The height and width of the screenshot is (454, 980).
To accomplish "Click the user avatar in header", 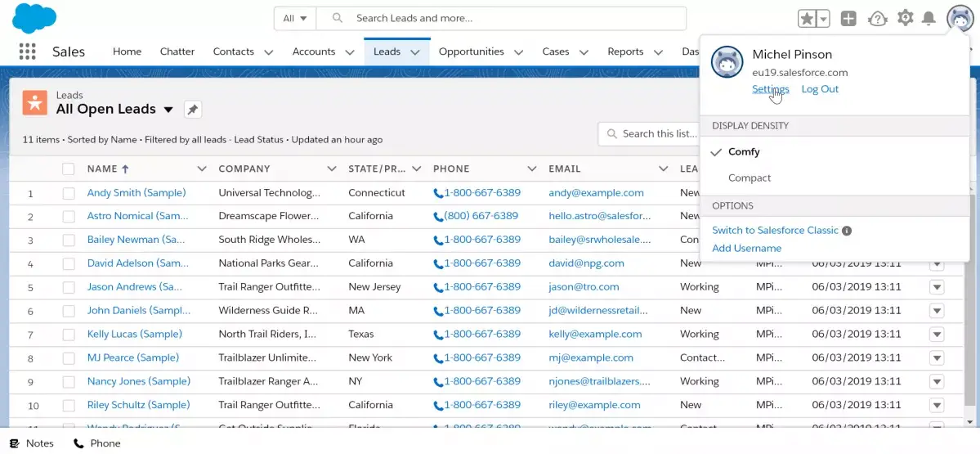I will (960, 19).
